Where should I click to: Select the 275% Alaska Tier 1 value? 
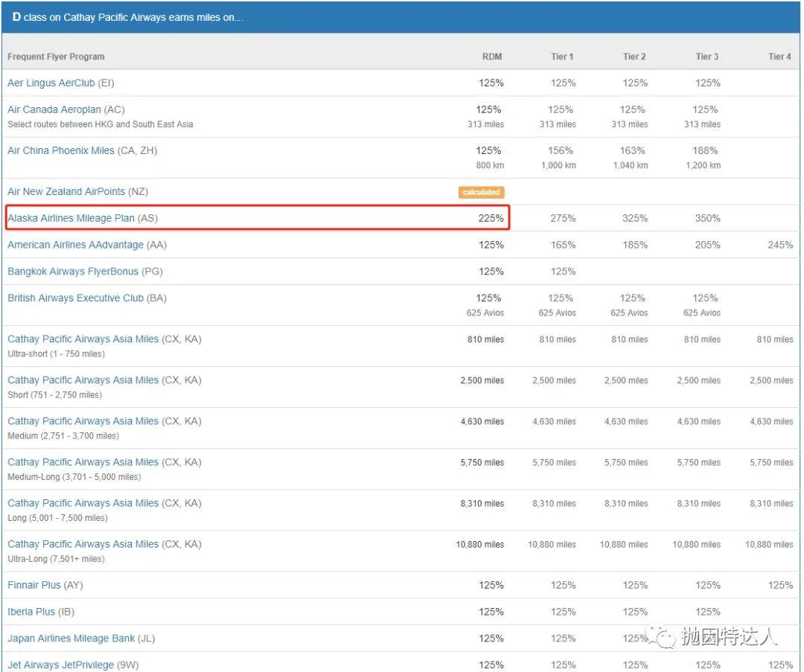pos(563,218)
